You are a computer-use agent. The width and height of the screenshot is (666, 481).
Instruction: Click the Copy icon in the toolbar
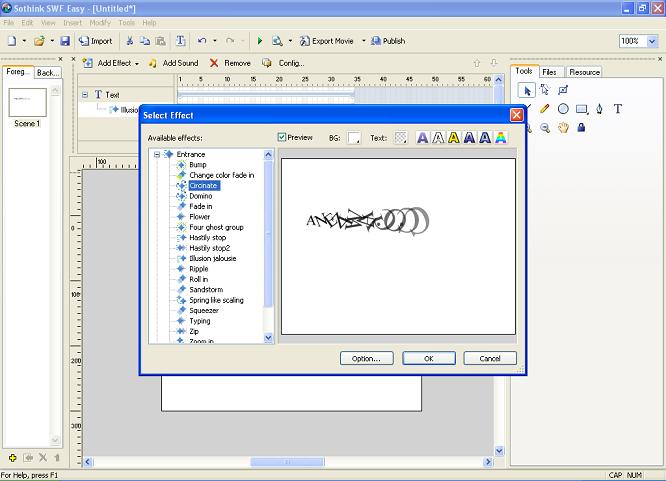145,41
